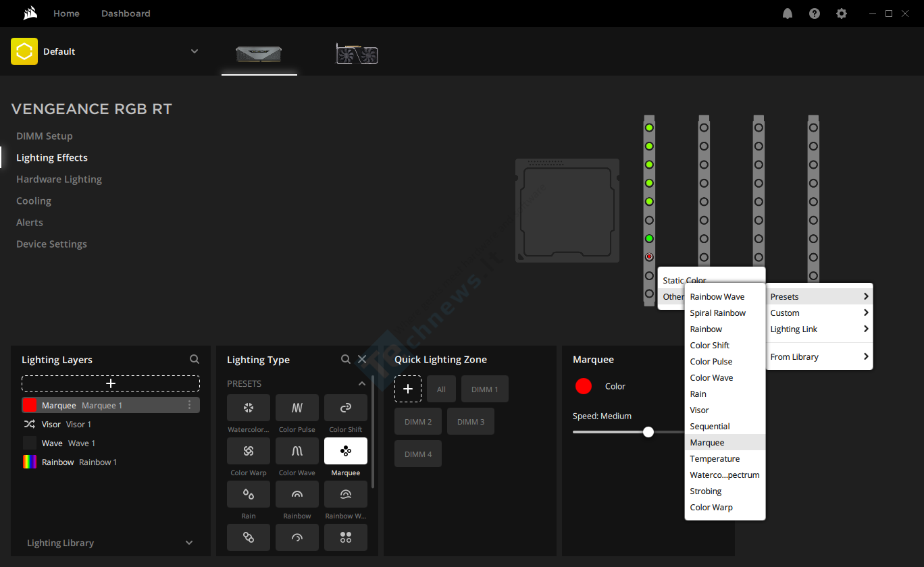The height and width of the screenshot is (567, 924).
Task: Expand the From Library submenu
Action: click(819, 356)
